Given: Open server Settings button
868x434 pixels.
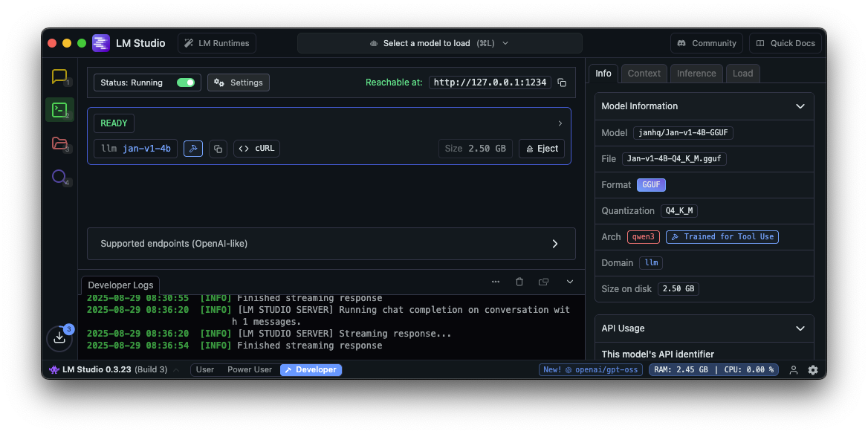Looking at the screenshot, I should coord(239,82).
